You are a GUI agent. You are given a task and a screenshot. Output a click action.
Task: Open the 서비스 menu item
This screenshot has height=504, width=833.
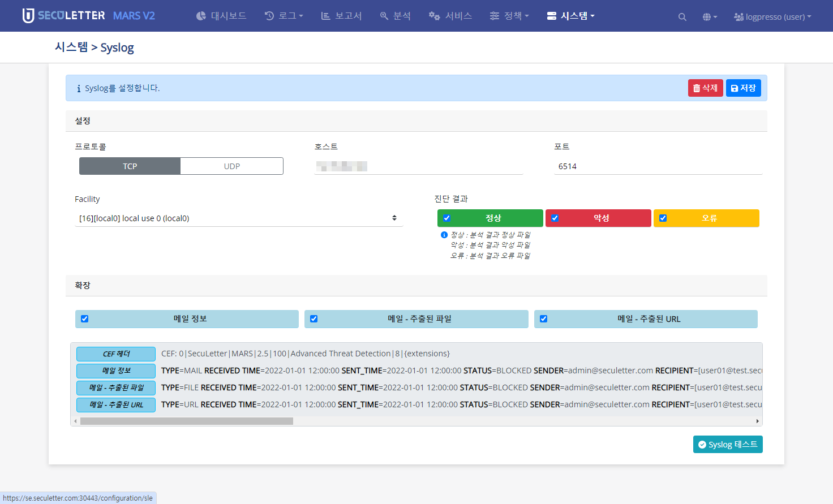click(450, 16)
